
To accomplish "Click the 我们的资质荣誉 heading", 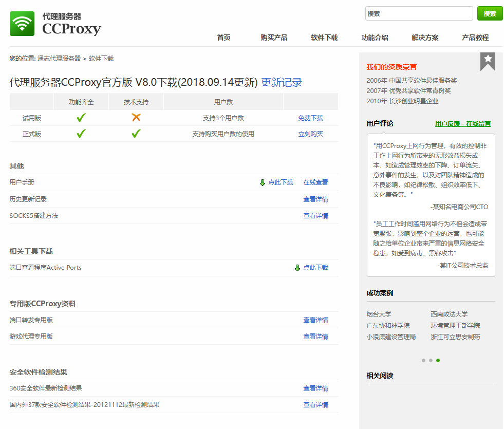I will [391, 67].
